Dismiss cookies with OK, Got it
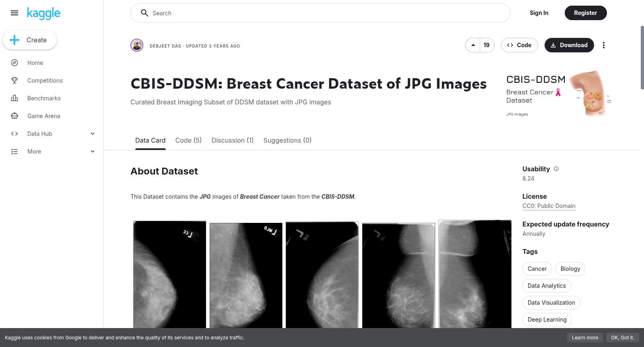The height and width of the screenshot is (347, 644). point(622,338)
